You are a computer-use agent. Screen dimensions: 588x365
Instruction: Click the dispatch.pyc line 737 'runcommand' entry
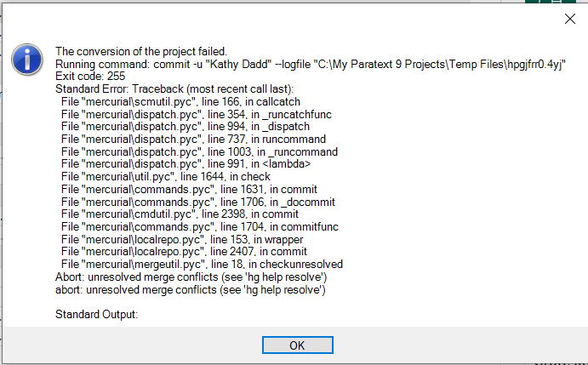tap(193, 140)
